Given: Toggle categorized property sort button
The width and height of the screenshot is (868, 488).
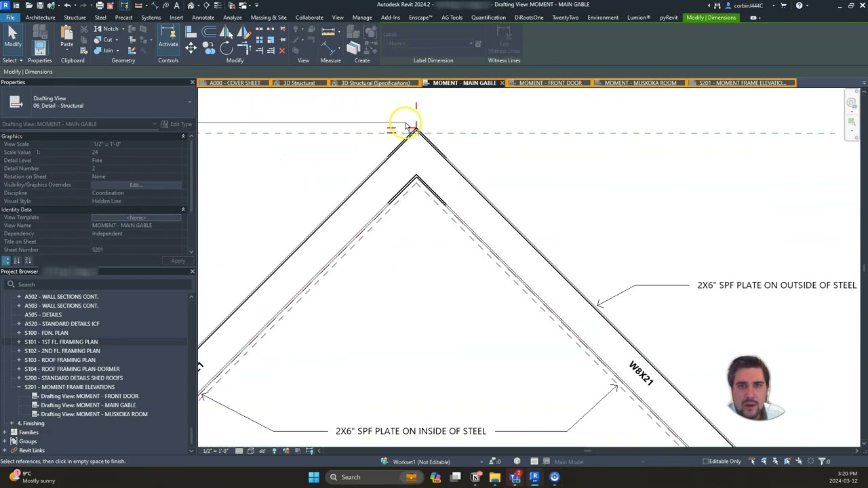Looking at the screenshot, I should coord(6,261).
